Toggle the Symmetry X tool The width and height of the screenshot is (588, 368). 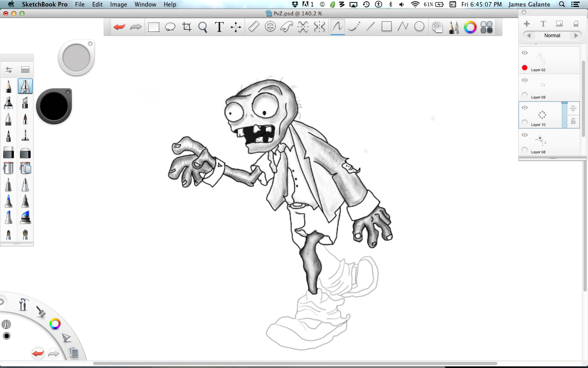click(303, 27)
